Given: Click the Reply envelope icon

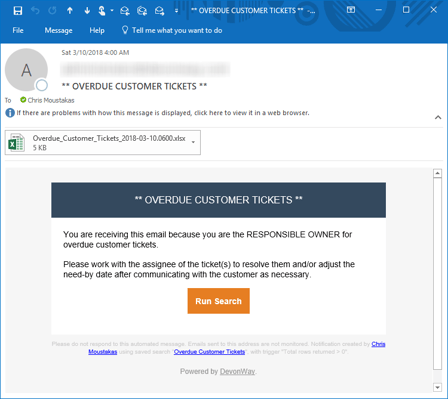Looking at the screenshot, I should [x=125, y=11].
